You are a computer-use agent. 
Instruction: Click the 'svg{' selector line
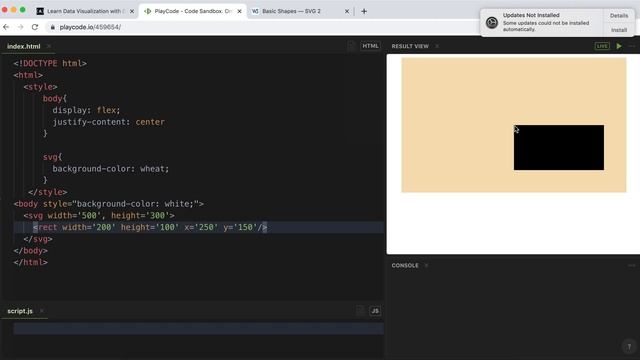[x=52, y=157]
